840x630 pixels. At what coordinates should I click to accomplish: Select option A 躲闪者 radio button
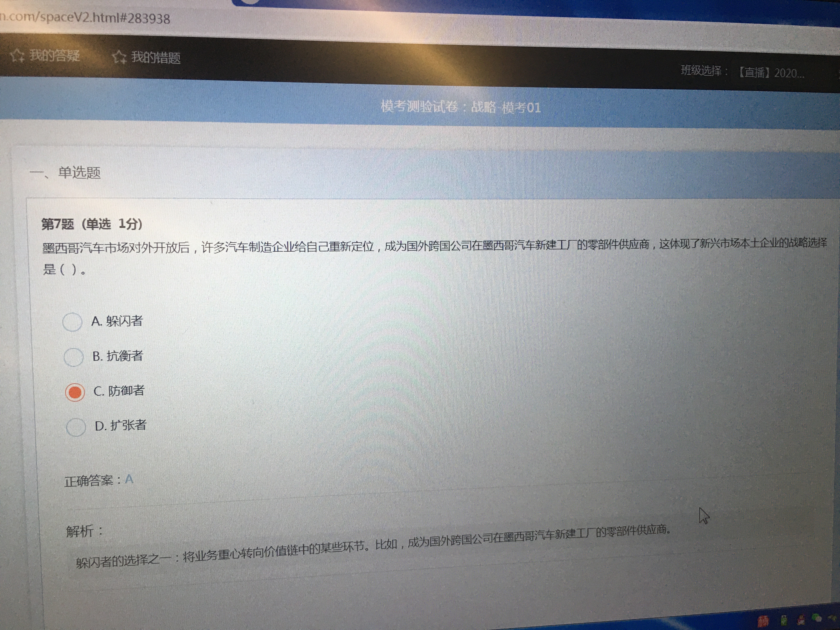(x=72, y=322)
